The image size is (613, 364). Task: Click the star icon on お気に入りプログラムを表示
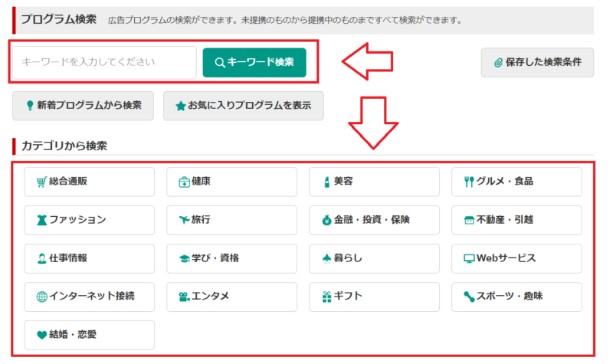[180, 106]
